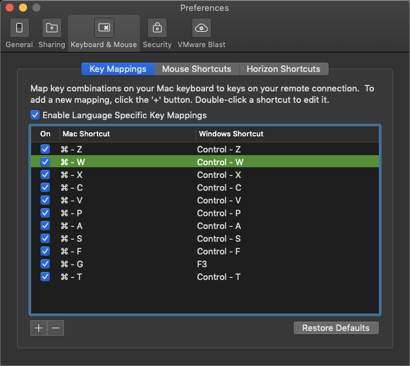
Task: Select the highlighted ⌘ - W mapping row
Action: click(205, 162)
